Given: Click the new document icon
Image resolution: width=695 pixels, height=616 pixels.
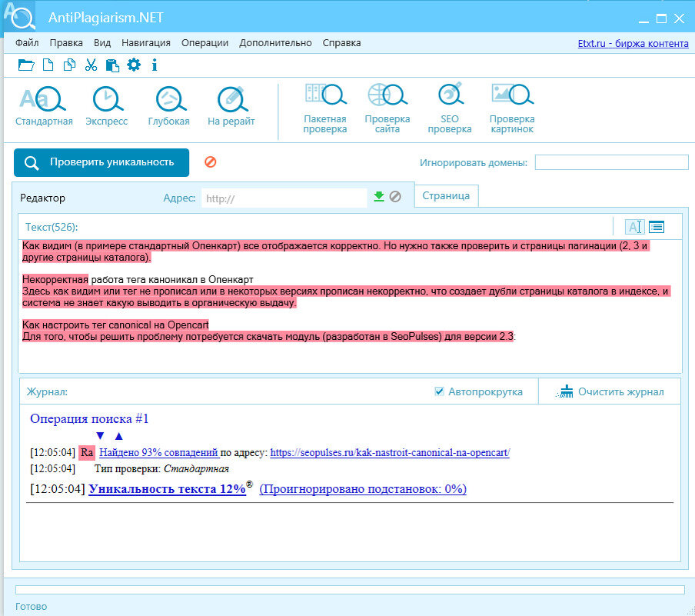Looking at the screenshot, I should [x=48, y=65].
